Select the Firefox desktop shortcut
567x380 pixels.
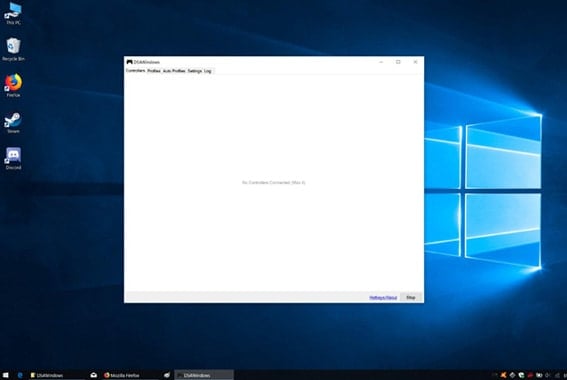click(x=13, y=85)
